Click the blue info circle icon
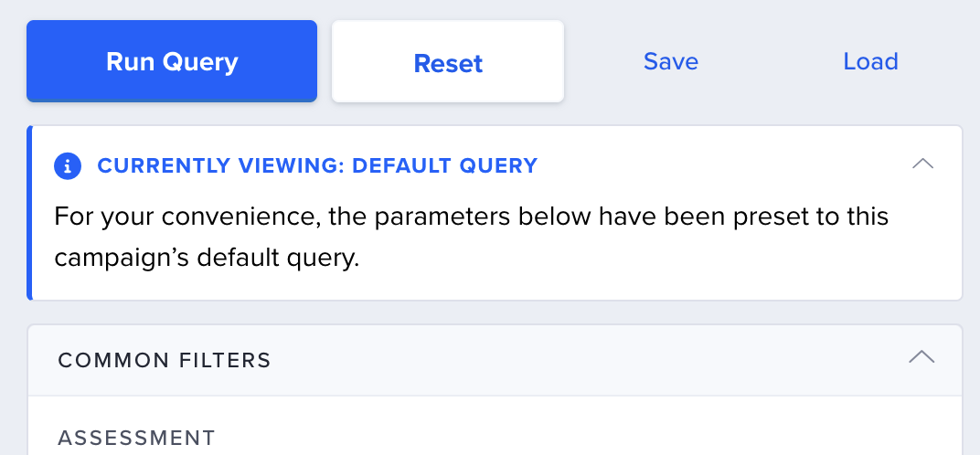Screen dimensions: 980x455 pyautogui.click(x=68, y=166)
